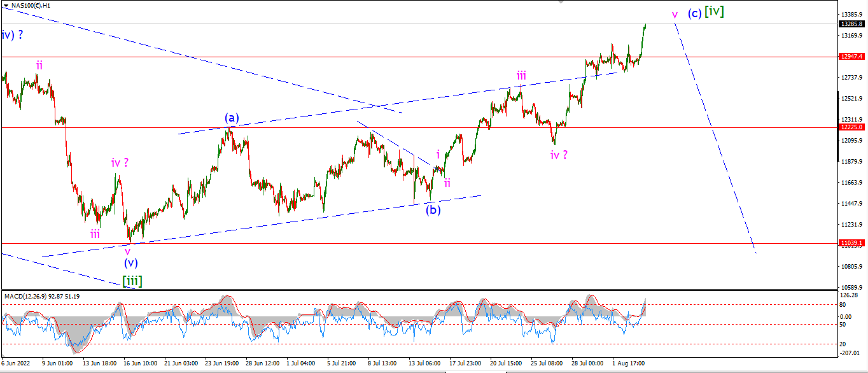
Task: Select the blue (c) wave label
Action: [x=694, y=13]
